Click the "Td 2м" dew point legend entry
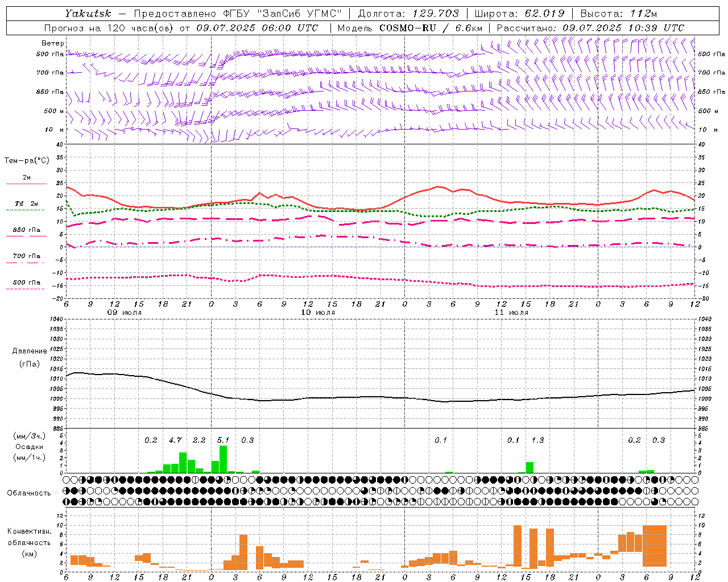The width and height of the screenshot is (728, 582). 26,203
